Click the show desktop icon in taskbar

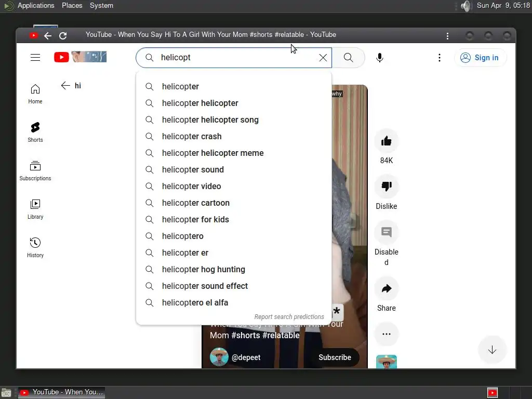tap(6, 393)
